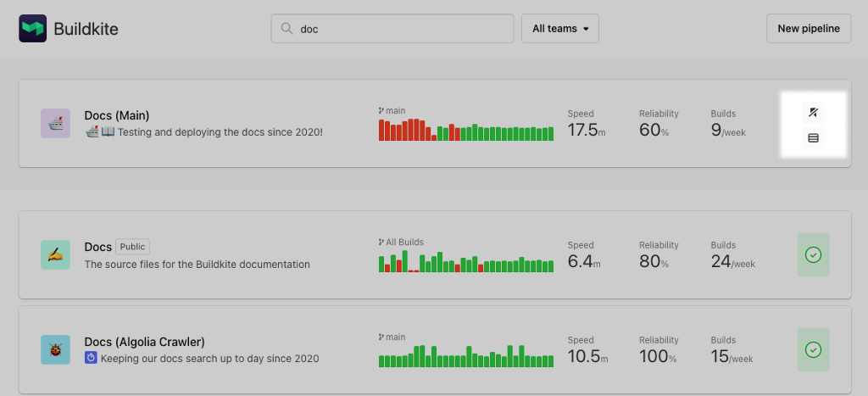Image resolution: width=868 pixels, height=396 pixels.
Task: Create a new pipeline with New pipeline button
Action: [809, 28]
